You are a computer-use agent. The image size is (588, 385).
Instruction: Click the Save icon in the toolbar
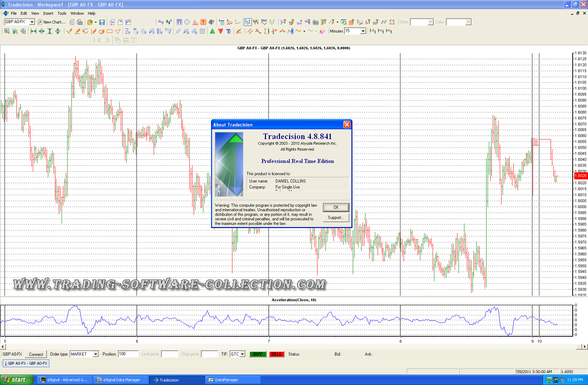click(102, 22)
